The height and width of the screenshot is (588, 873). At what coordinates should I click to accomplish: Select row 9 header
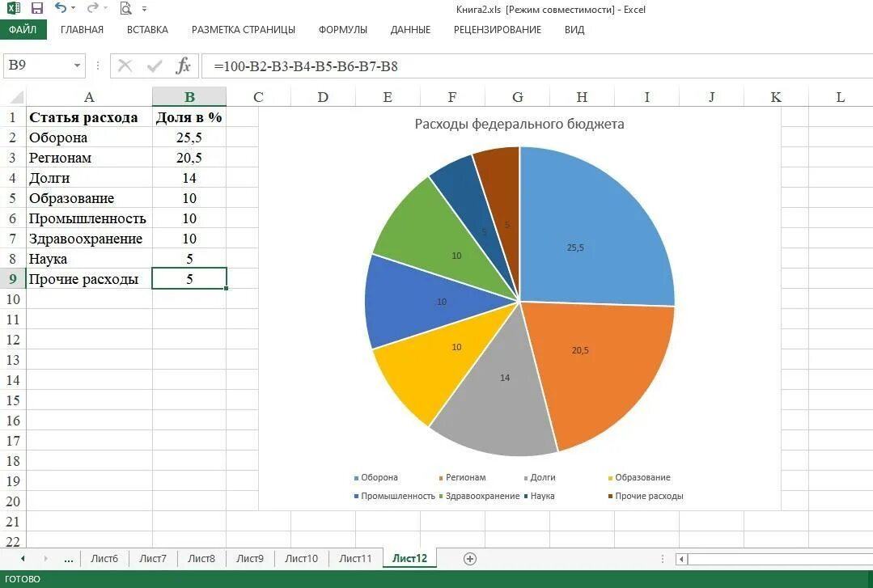pos(13,279)
